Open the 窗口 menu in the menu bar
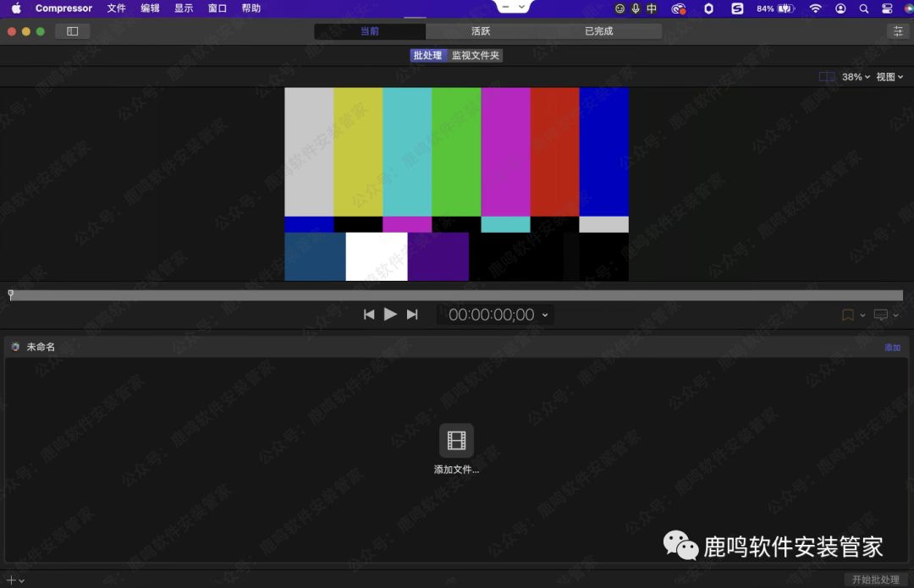This screenshot has width=914, height=588. 217,8
